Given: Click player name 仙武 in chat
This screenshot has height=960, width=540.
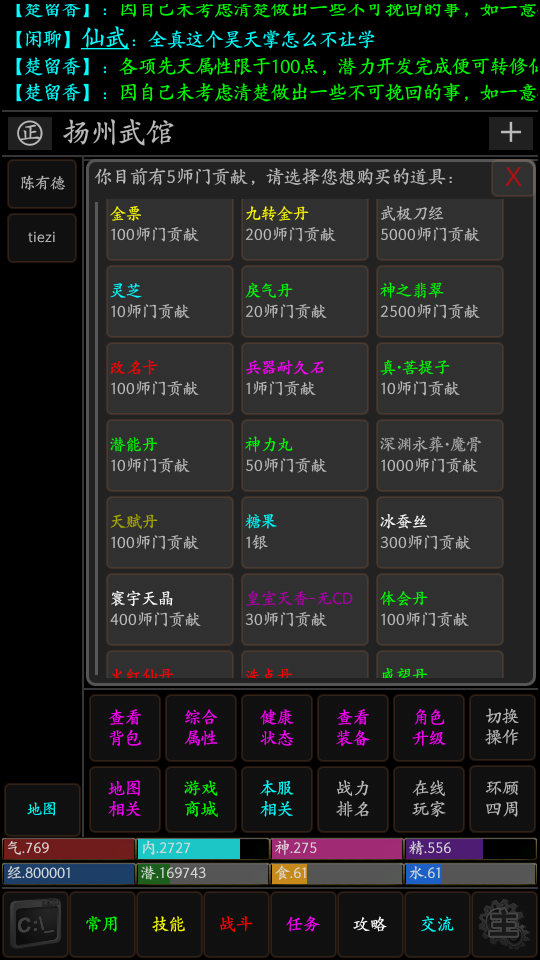Looking at the screenshot, I should click(105, 39).
